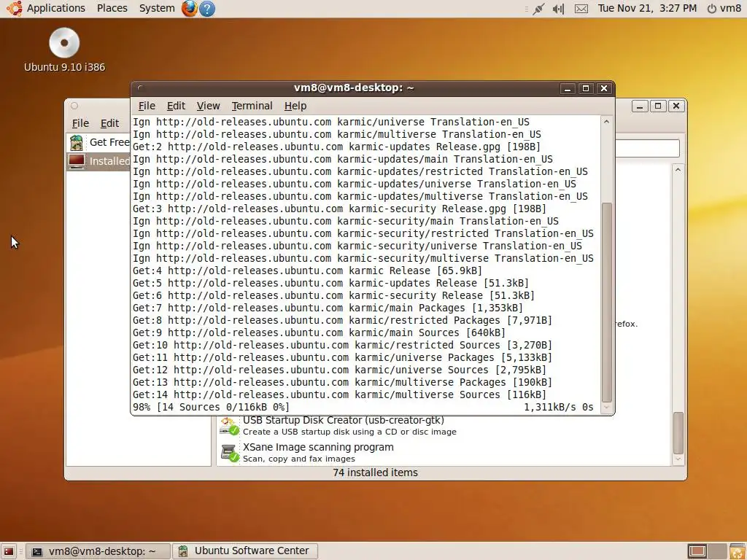Maximize the Ubuntu Software Center window

coord(658,106)
